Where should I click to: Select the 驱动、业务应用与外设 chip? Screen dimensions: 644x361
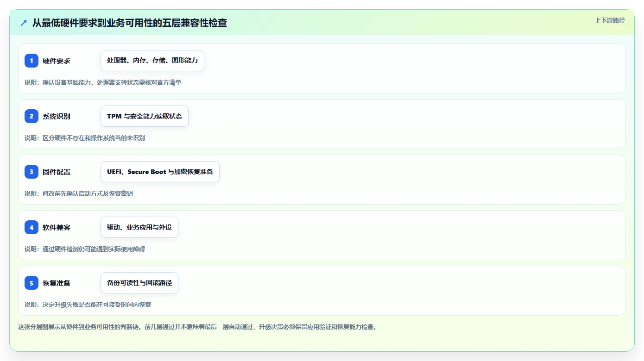[139, 227]
